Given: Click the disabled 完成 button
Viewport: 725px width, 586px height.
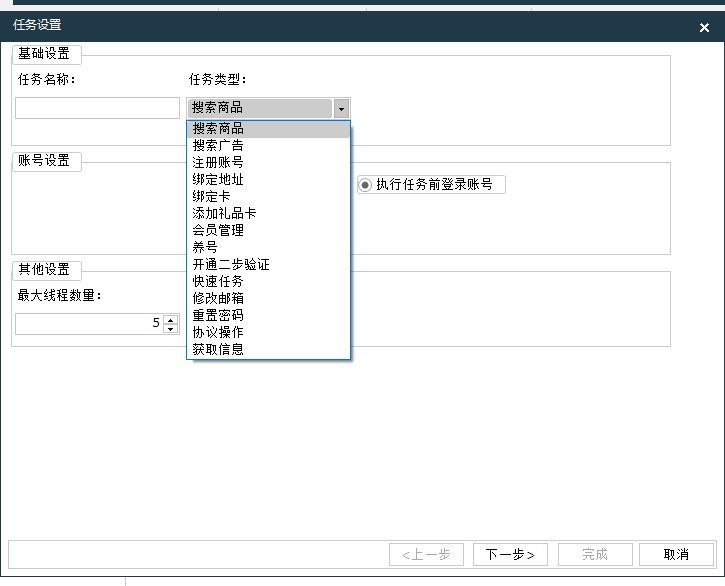Looking at the screenshot, I should pyautogui.click(x=595, y=554).
